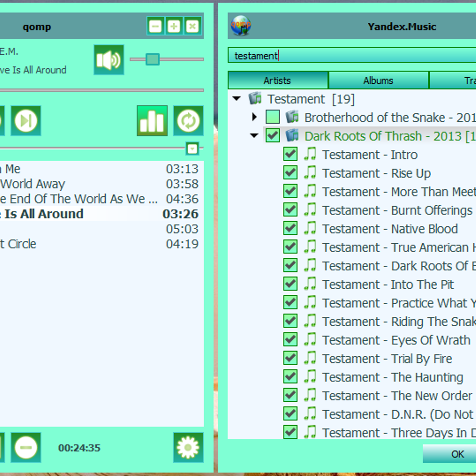Click note icon beside Testament - Native Blood

(x=310, y=228)
